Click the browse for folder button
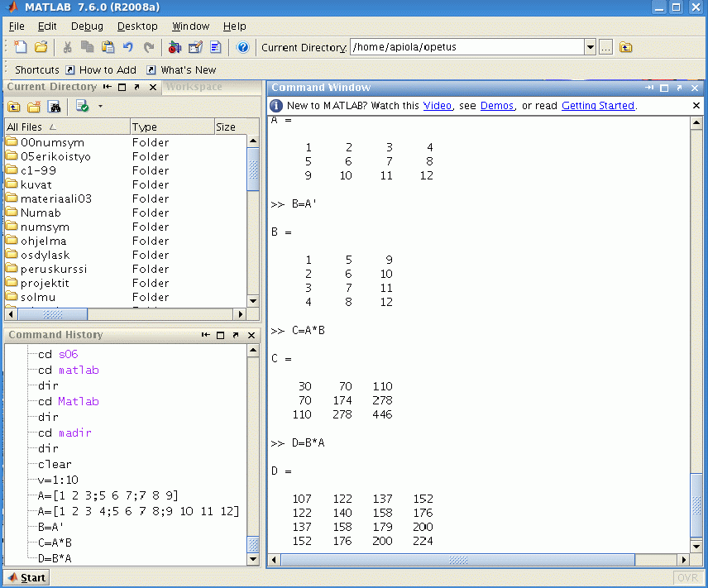The height and width of the screenshot is (588, 708). pos(606,47)
